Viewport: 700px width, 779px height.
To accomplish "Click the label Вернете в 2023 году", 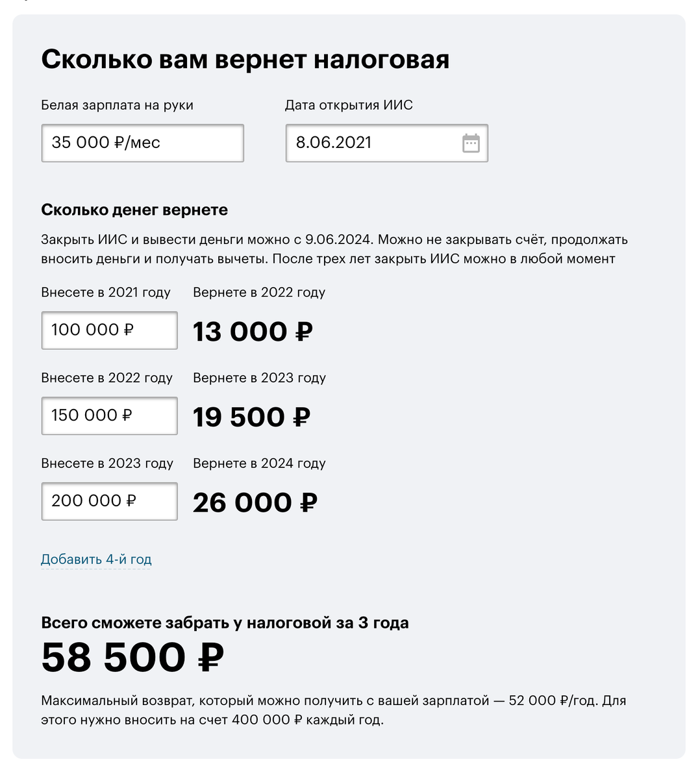I will (x=259, y=378).
